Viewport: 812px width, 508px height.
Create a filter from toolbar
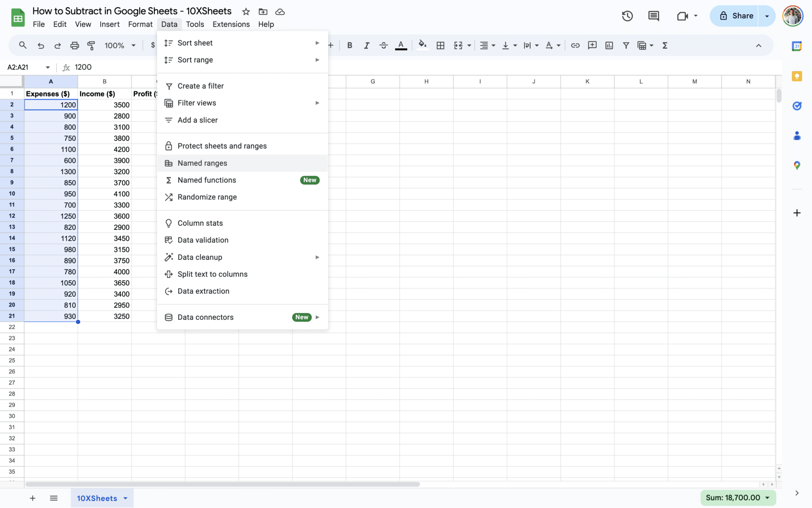[626, 45]
